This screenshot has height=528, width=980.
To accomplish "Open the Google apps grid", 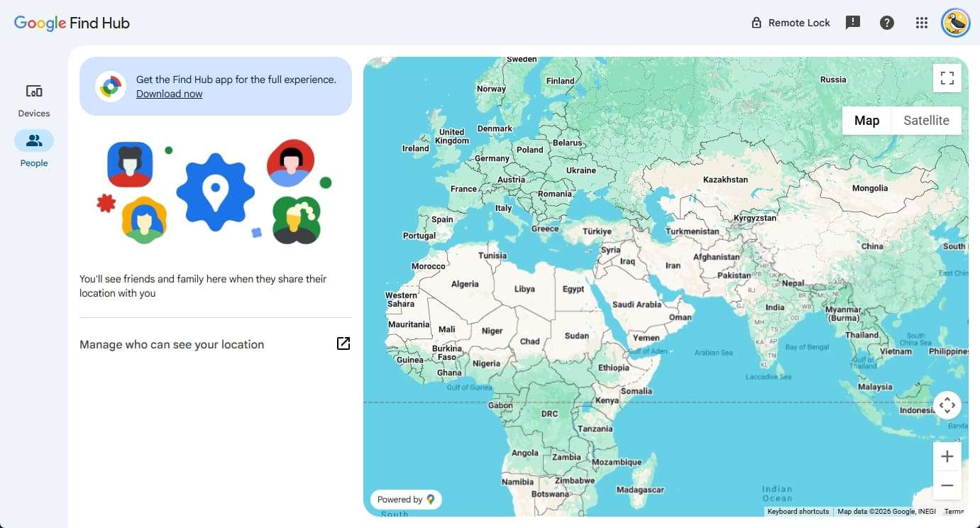I will click(922, 23).
